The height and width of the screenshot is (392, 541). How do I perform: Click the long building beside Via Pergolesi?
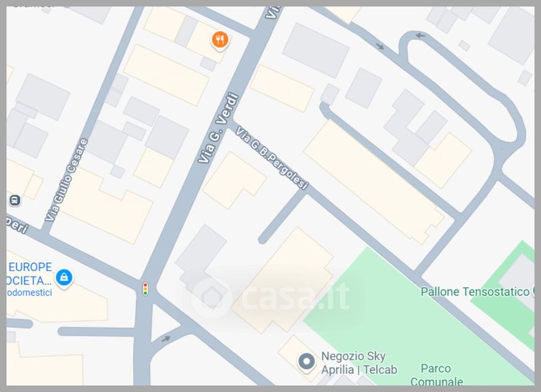pyautogui.click(x=374, y=182)
